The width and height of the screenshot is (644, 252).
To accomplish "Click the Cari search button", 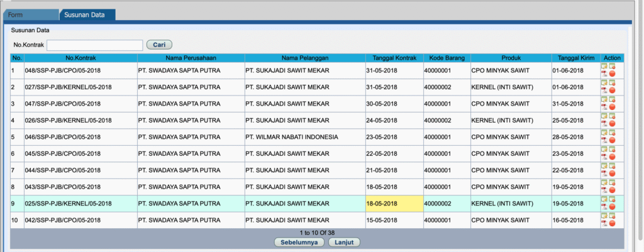I will pyautogui.click(x=159, y=45).
